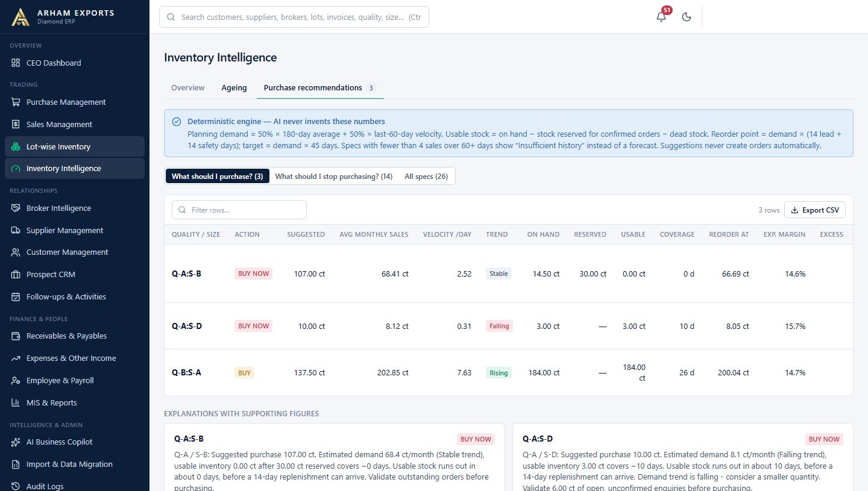Click the Q-A:S-B explanation card title
Screen dimensions: 868x491
click(189, 439)
